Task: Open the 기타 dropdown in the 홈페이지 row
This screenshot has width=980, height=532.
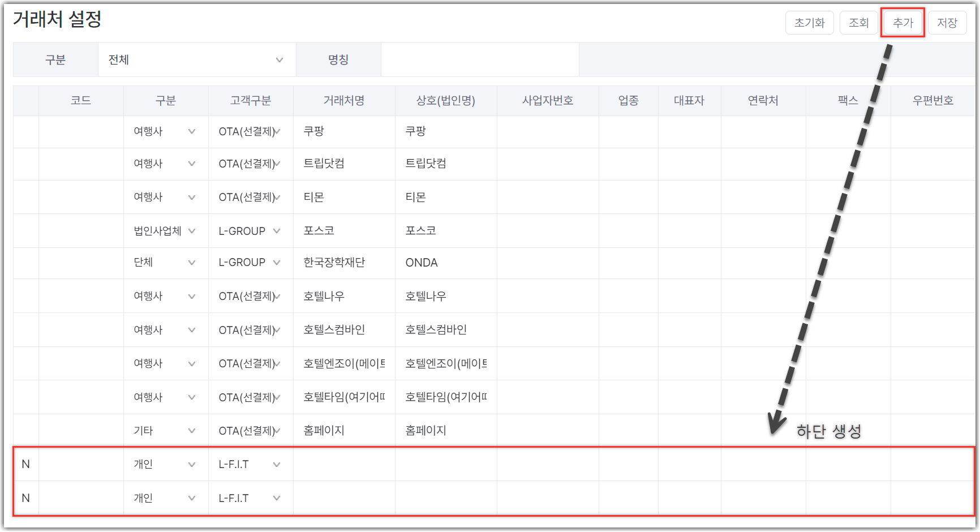Action: 165,431
